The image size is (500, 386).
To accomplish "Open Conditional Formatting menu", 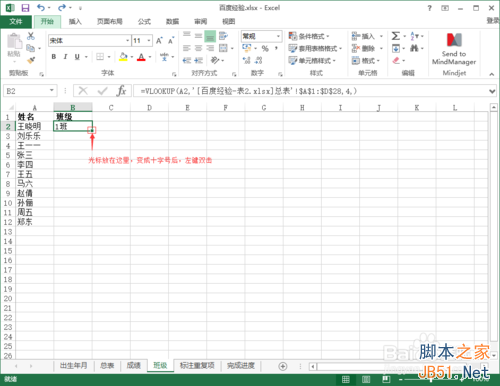I will coord(309,36).
